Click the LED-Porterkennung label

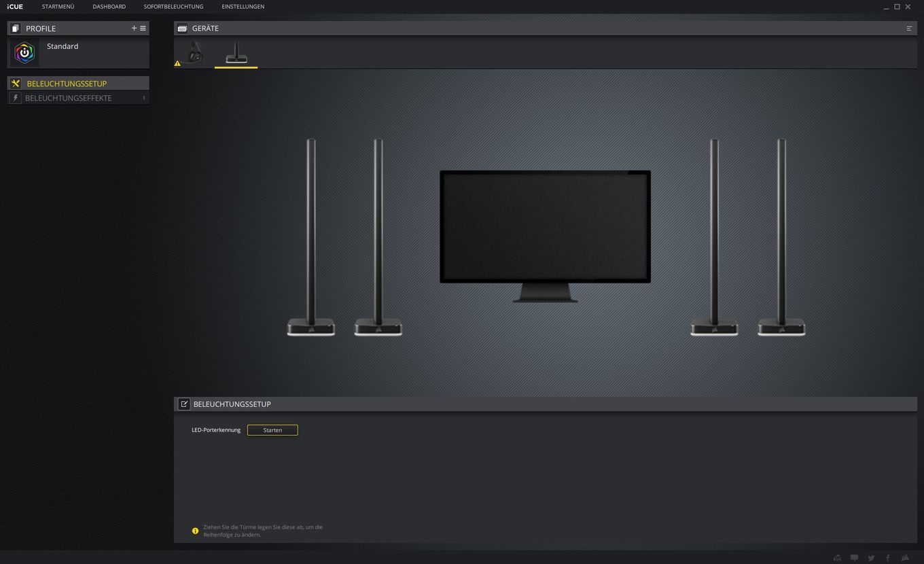coord(216,430)
